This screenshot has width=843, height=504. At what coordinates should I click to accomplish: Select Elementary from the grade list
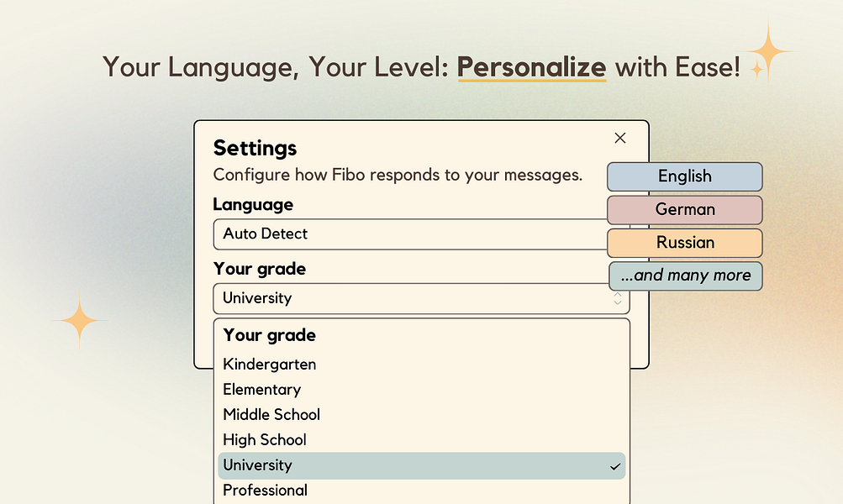coord(261,389)
